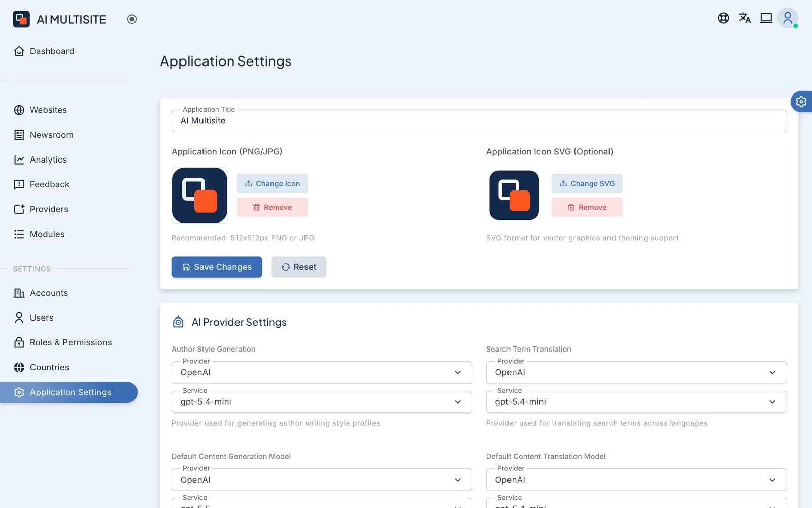Click the AI Multisite logo icon

click(21, 19)
